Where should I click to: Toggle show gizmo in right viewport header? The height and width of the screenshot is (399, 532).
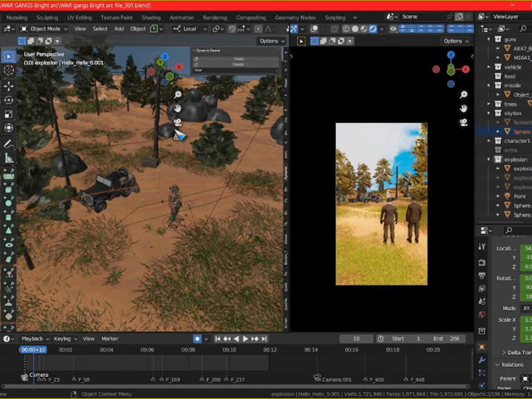294,29
